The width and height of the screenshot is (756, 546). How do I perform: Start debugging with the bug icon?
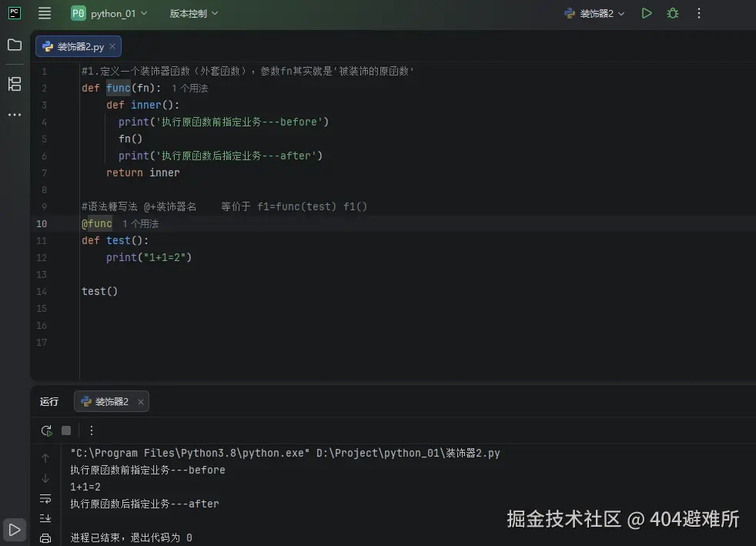pyautogui.click(x=673, y=13)
